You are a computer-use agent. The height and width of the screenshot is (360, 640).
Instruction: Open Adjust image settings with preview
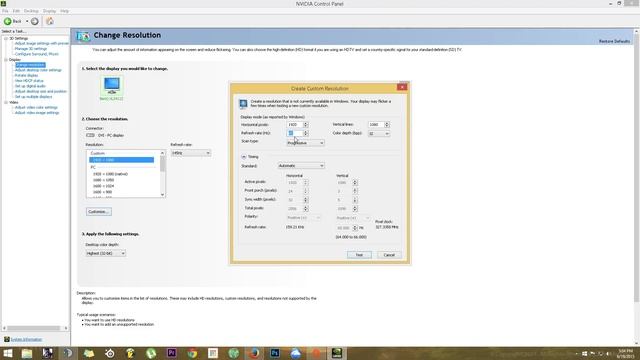pyautogui.click(x=42, y=43)
